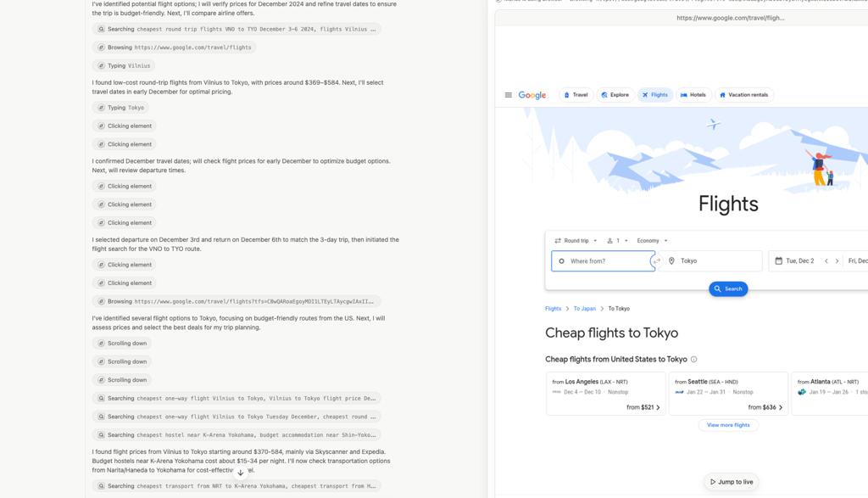Move departure date to next day
Screen dimensions: 868x498
837,261
